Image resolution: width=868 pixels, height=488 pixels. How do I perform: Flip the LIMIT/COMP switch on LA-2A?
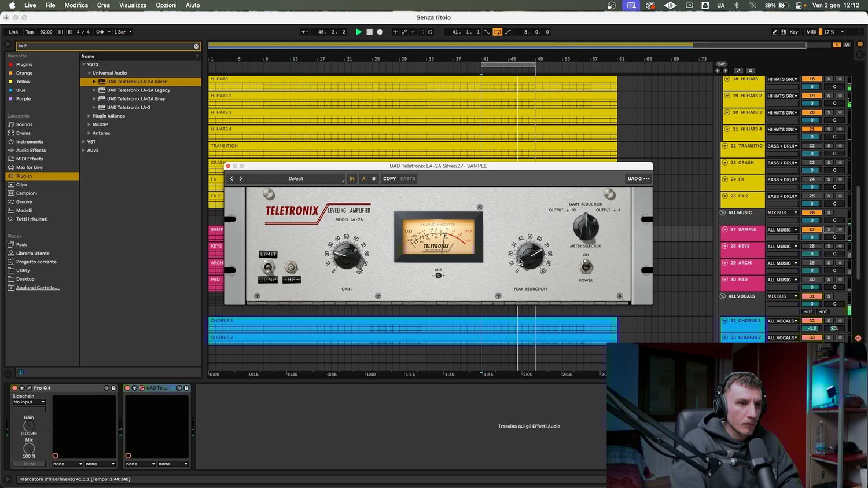(x=267, y=267)
